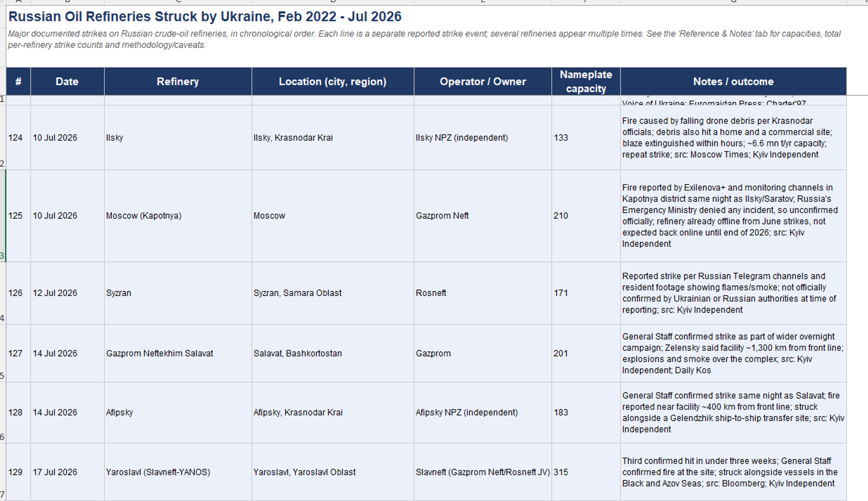Click the 'Syzran' refinery cell

pyautogui.click(x=178, y=293)
